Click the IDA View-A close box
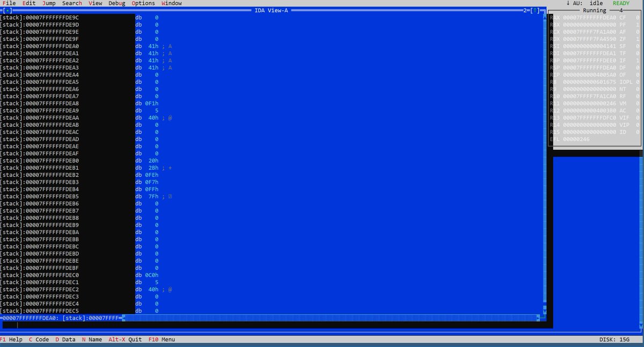 [8, 10]
